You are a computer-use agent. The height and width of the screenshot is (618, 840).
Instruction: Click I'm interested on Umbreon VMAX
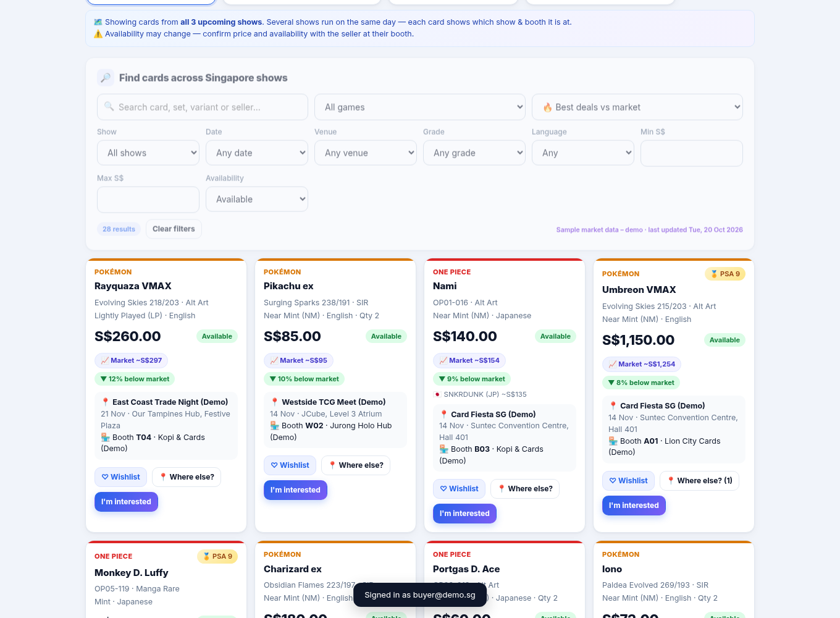coord(634,506)
